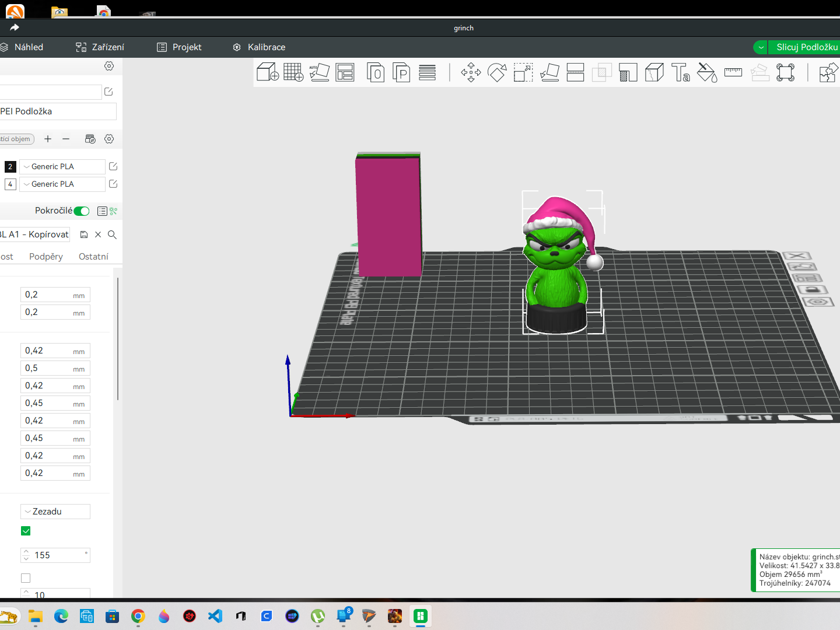
Task: Click the flushing volumes objem button
Action: click(16, 139)
